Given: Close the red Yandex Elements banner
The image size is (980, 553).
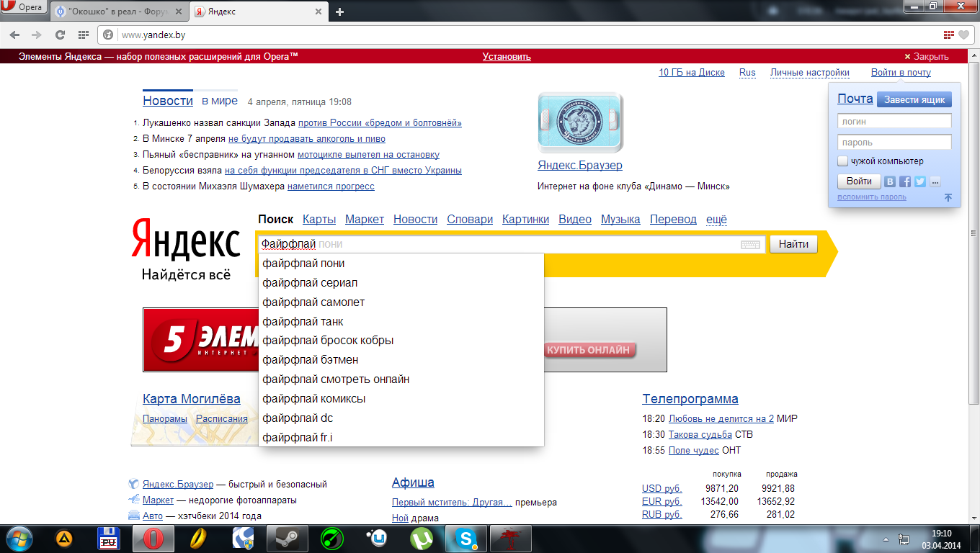Looking at the screenshot, I should point(927,57).
